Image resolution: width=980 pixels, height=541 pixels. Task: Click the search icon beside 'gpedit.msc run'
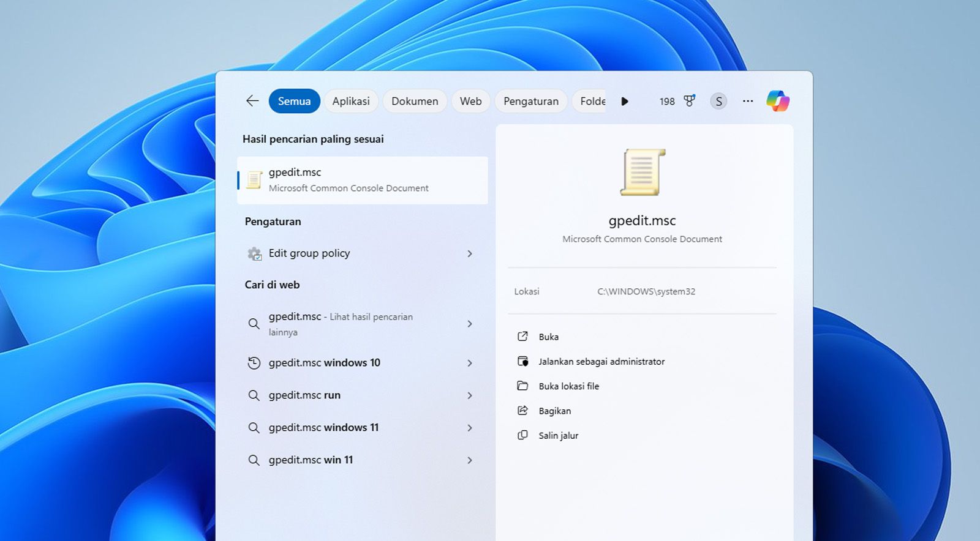[254, 395]
